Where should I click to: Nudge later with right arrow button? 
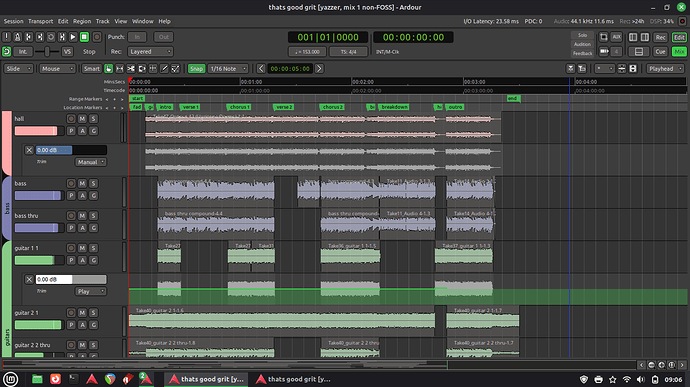pyautogui.click(x=319, y=69)
